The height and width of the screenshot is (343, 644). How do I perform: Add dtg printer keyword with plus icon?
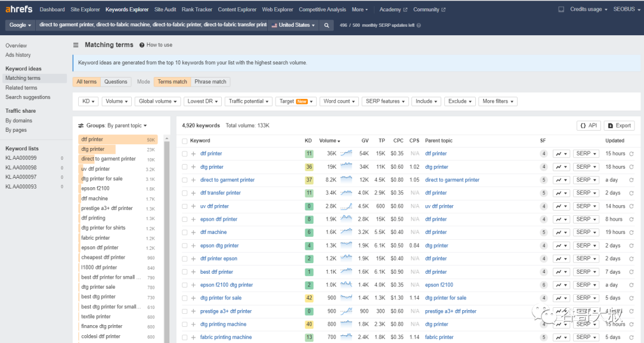[193, 167]
